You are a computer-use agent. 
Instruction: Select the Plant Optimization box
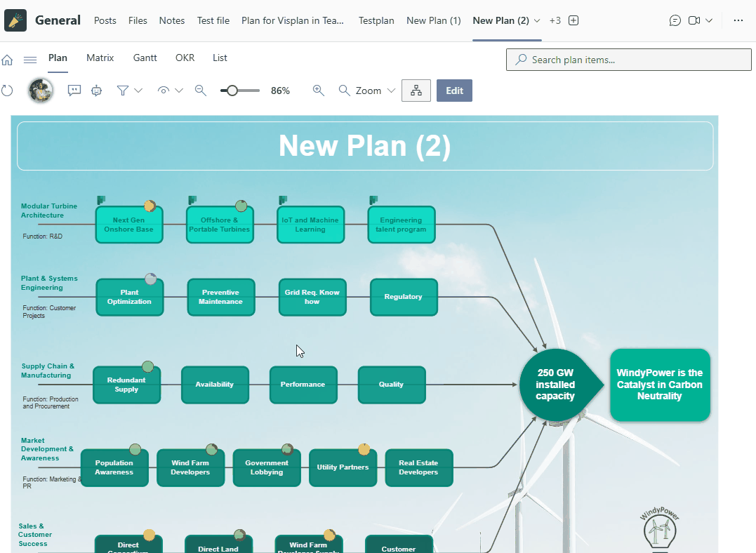click(x=129, y=297)
